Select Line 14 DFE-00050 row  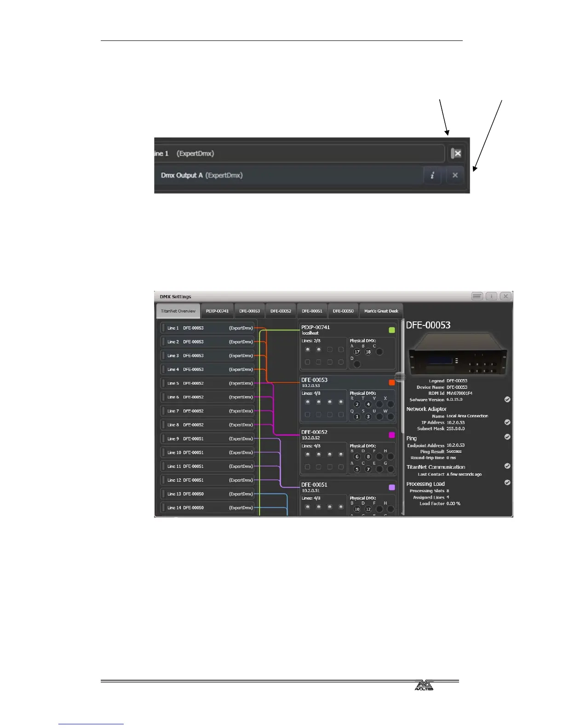[207, 507]
